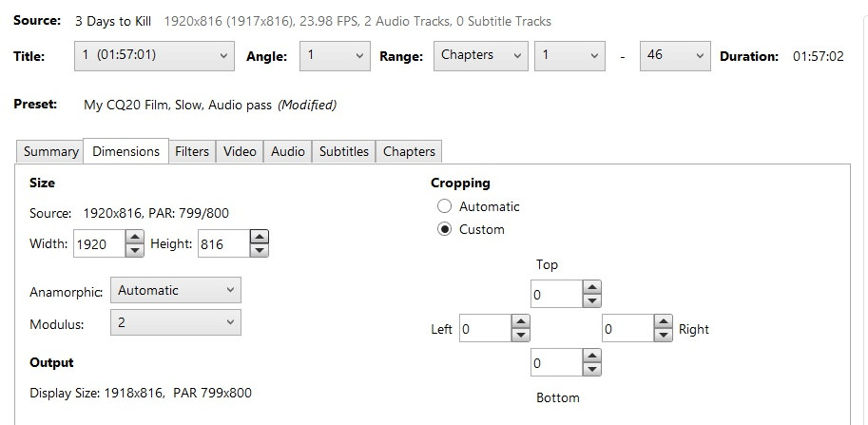
Task: Open the Anamorphic dropdown
Action: click(176, 291)
